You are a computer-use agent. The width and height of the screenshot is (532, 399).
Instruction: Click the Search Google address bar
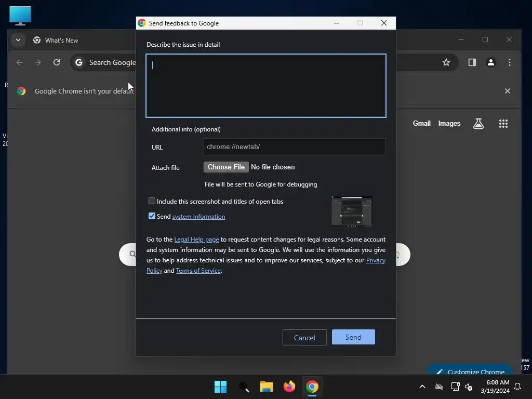coord(112,62)
